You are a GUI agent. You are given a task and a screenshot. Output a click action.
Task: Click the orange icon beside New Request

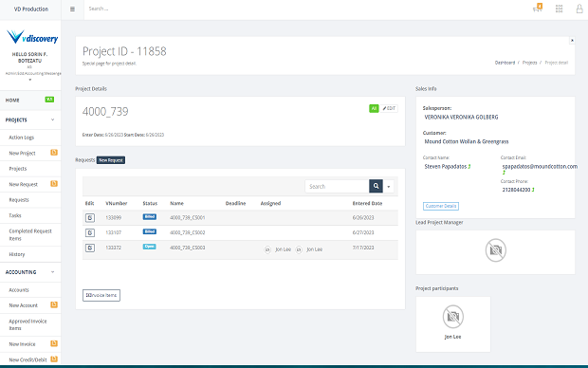(x=54, y=183)
